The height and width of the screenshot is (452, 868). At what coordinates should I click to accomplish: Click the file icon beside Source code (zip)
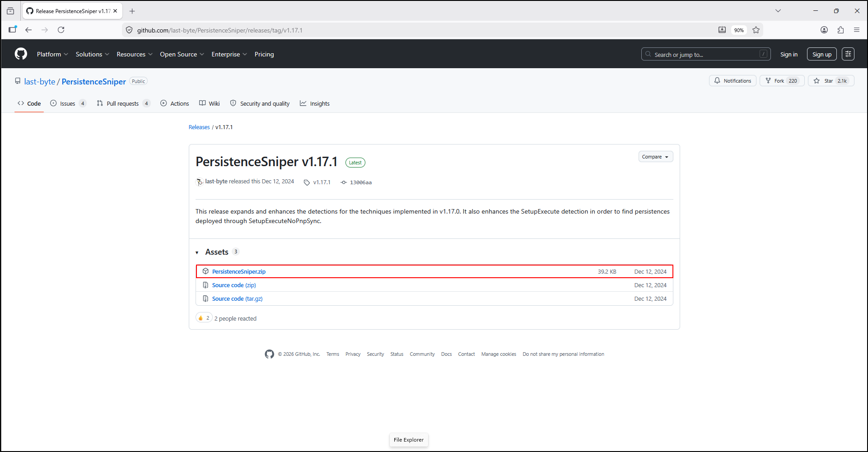coord(205,285)
